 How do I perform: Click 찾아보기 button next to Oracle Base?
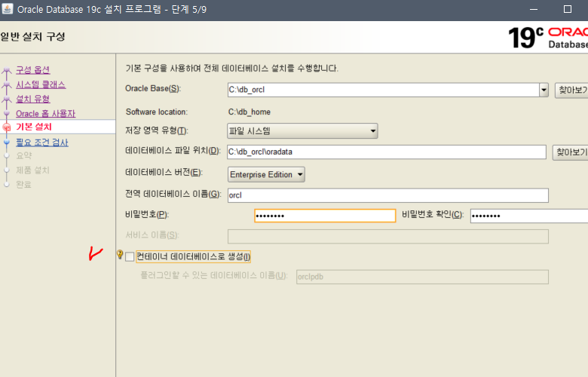click(571, 90)
